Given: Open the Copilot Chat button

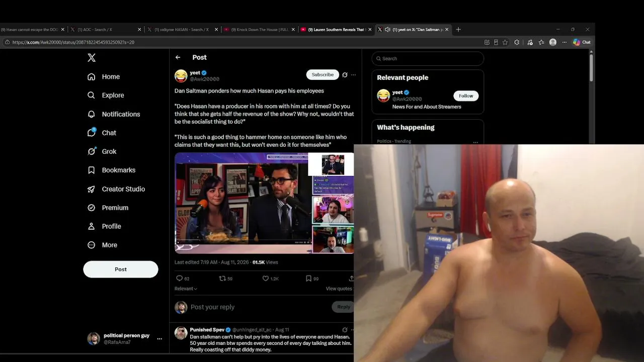Looking at the screenshot, I should point(582,42).
